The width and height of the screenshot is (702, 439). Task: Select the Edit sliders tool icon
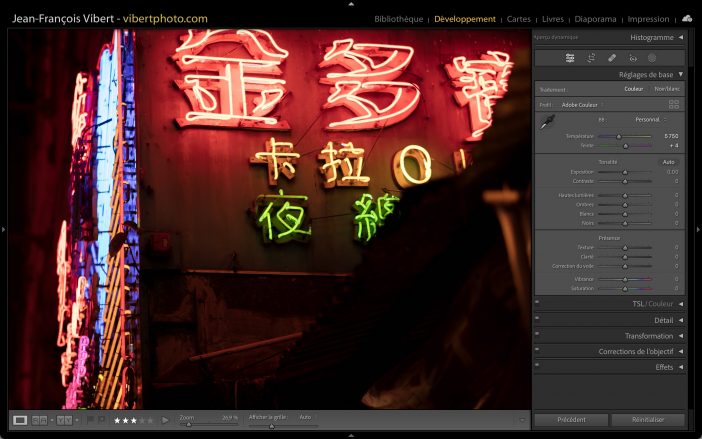coord(570,58)
